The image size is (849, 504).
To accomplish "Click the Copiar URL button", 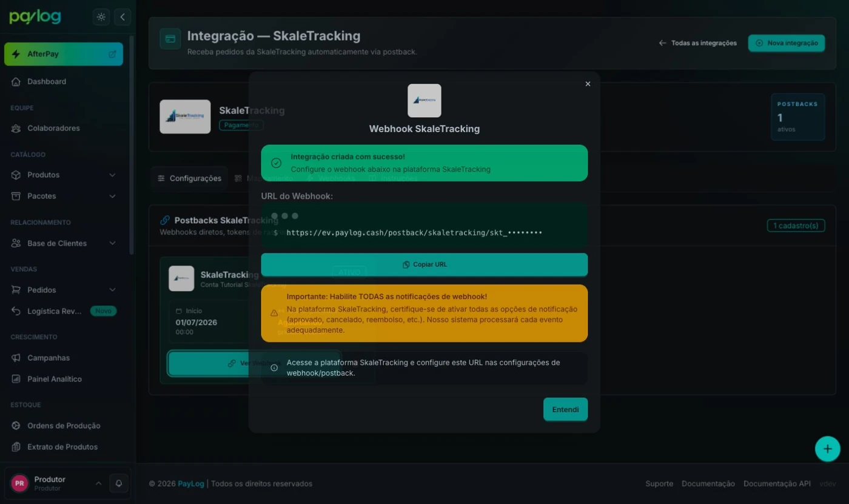I will (x=424, y=264).
